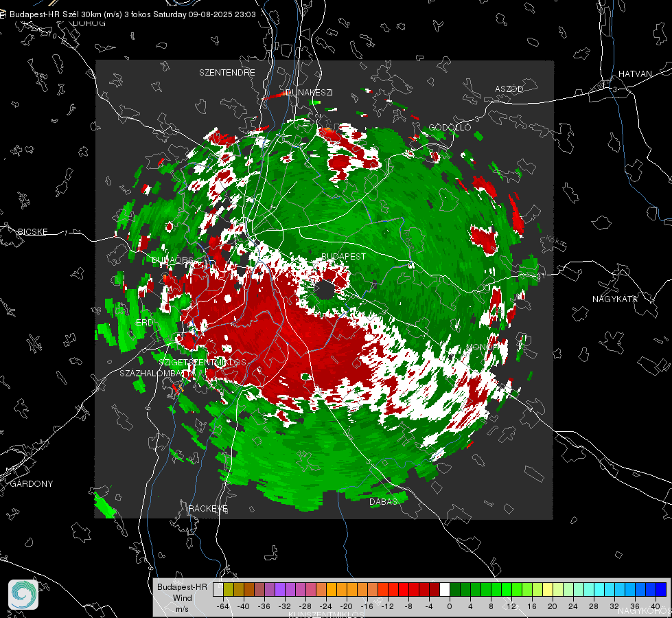Viewport: 672px width, 618px height.
Task: Click the -20 value on the legend scale
Action: 347,606
